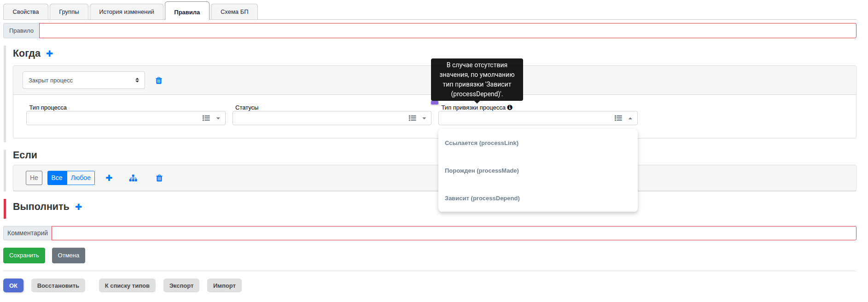Add condition with plus in Если section
This screenshot has width=868, height=302.
[109, 178]
